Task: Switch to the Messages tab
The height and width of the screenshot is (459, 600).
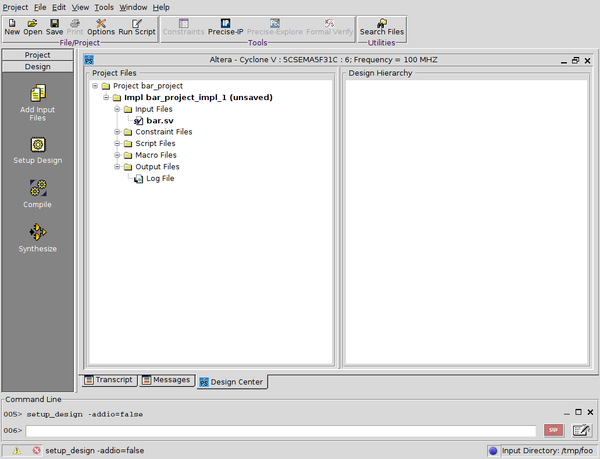Action: click(x=166, y=380)
